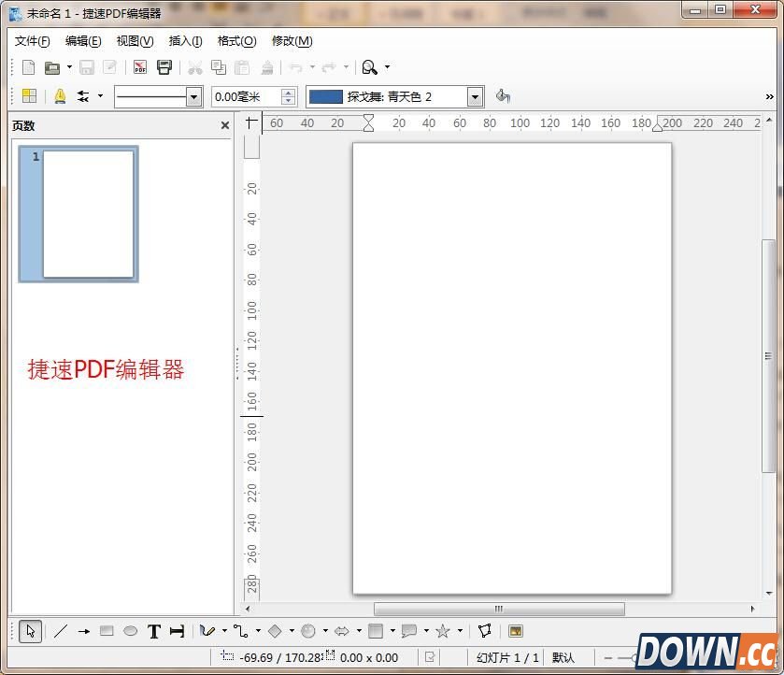784x675 pixels.
Task: Open the line color dropdown showing 青天色 2
Action: pos(474,96)
